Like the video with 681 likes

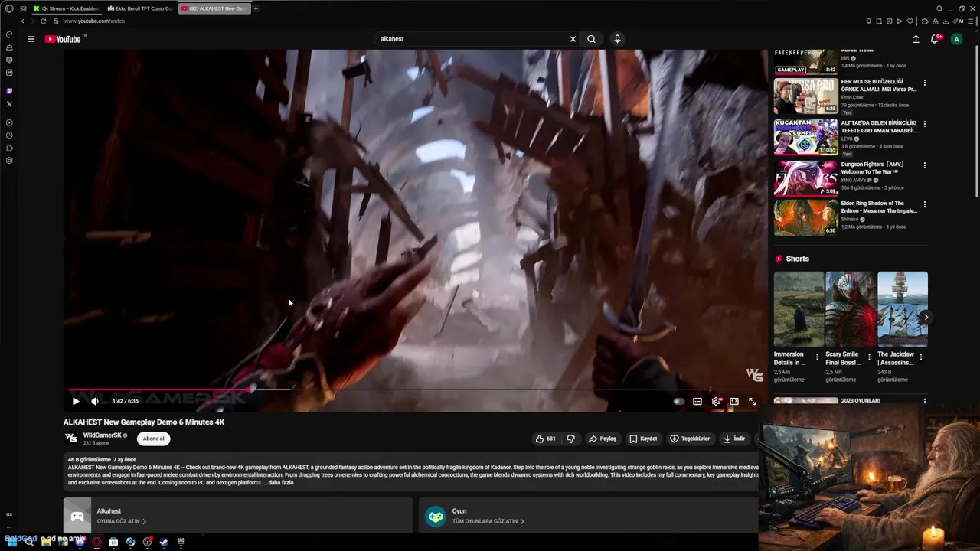(546, 439)
